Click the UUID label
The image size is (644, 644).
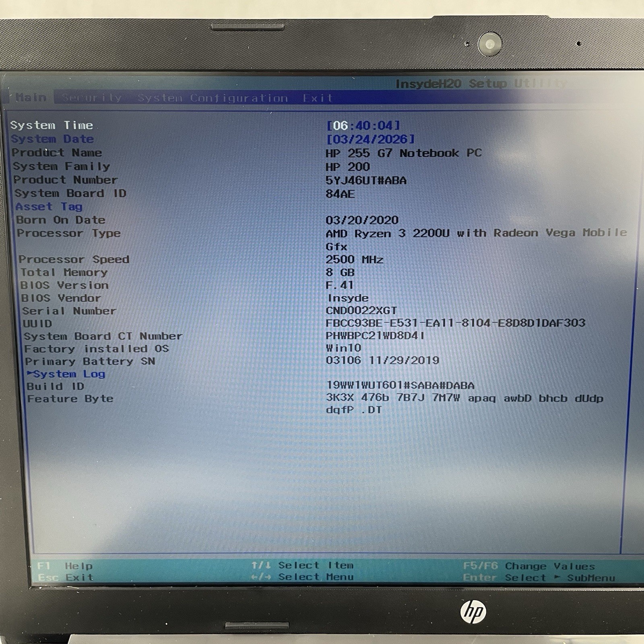coord(38,324)
